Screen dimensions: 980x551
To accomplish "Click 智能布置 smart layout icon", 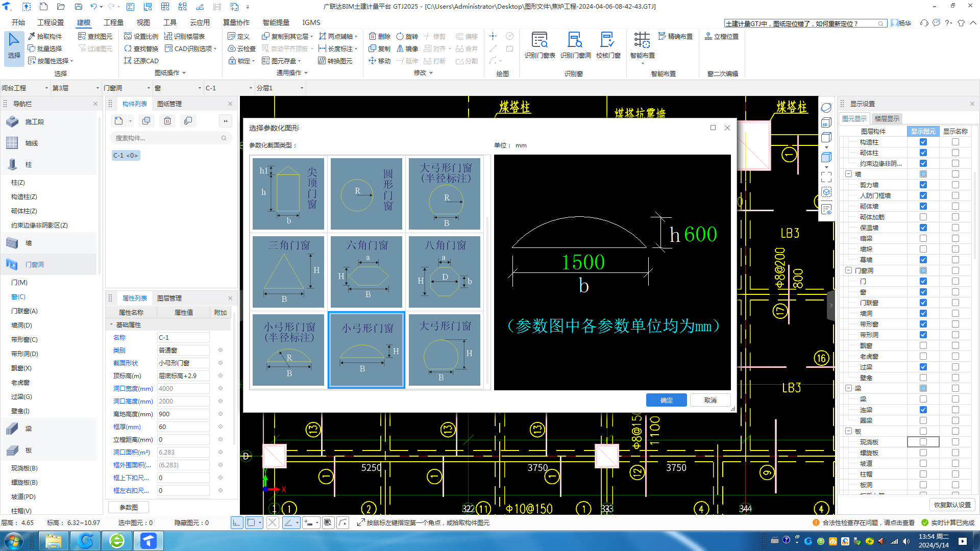I will (x=642, y=45).
